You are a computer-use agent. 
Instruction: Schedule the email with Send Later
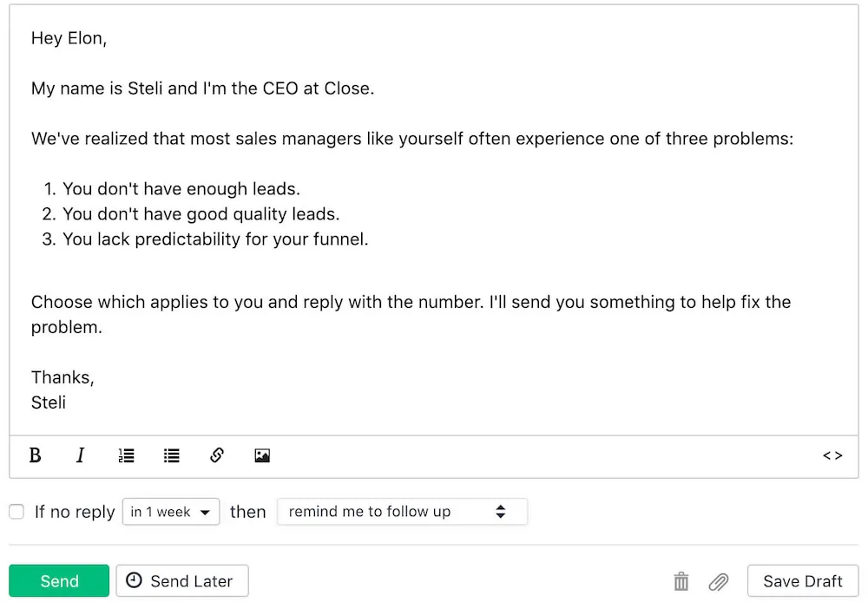pyautogui.click(x=182, y=581)
